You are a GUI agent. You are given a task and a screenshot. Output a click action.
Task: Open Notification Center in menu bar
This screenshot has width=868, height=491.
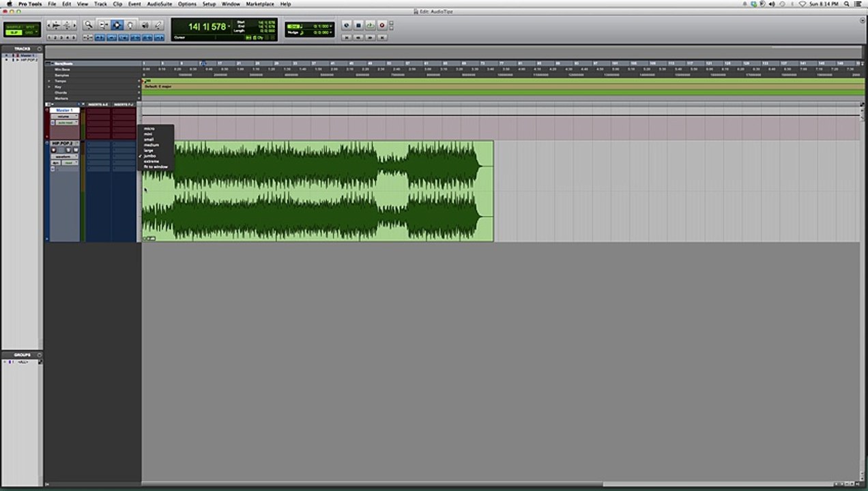[858, 3]
